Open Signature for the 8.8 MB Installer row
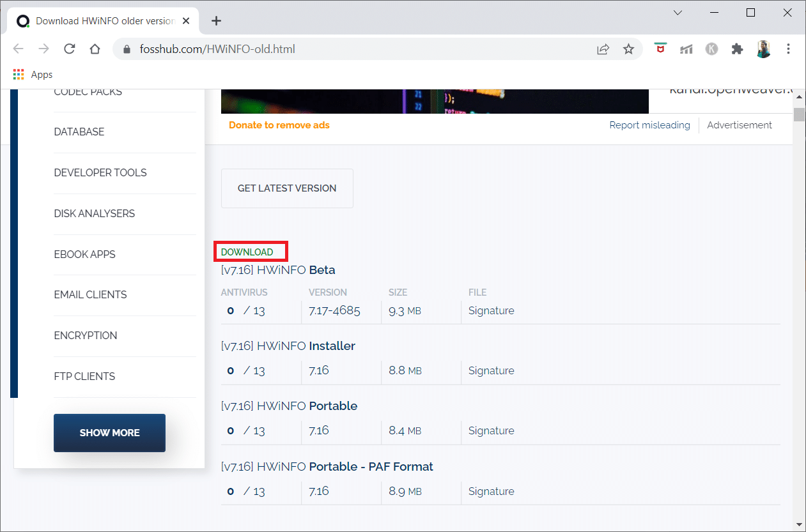The image size is (806, 532). click(491, 370)
